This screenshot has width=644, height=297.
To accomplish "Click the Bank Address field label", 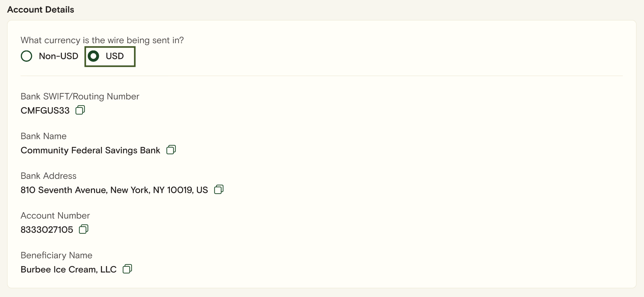I will [x=49, y=176].
